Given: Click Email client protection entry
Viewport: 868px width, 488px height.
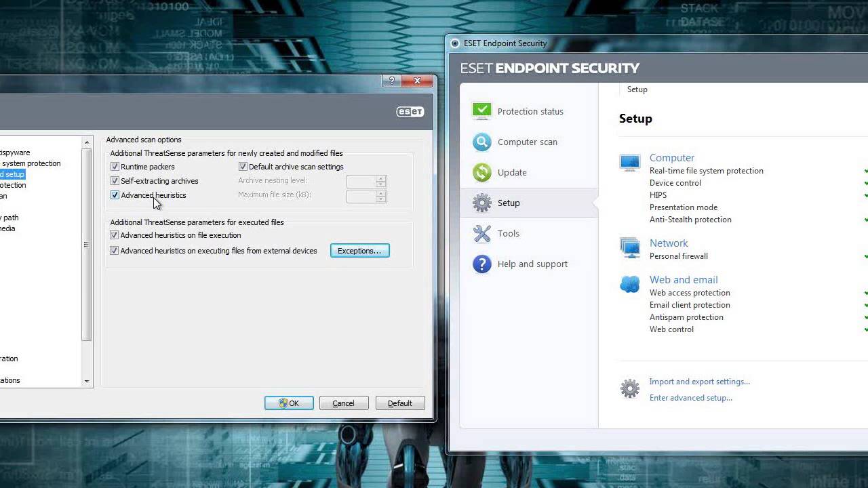Looking at the screenshot, I should pos(690,305).
